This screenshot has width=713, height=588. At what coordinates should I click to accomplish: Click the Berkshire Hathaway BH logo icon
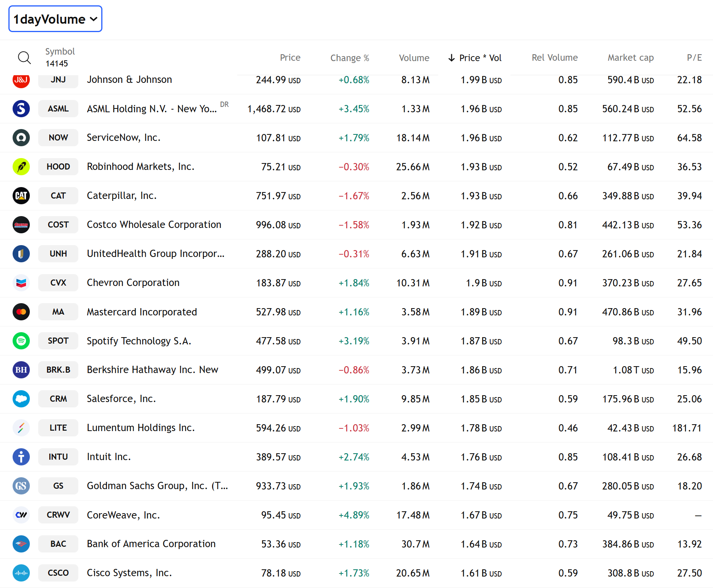pyautogui.click(x=21, y=370)
